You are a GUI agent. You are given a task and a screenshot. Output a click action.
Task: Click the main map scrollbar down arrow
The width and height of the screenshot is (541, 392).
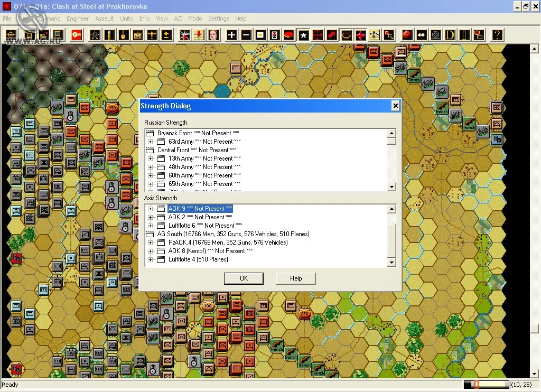click(534, 374)
